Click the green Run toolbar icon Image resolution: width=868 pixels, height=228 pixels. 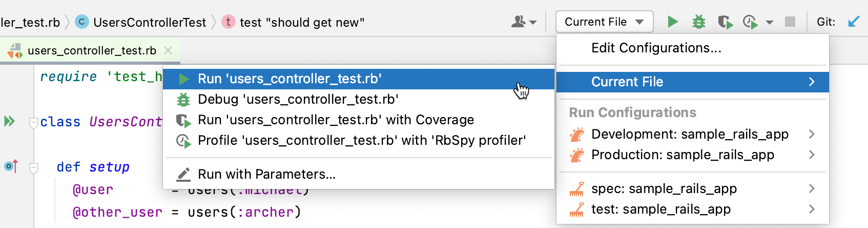(x=673, y=22)
